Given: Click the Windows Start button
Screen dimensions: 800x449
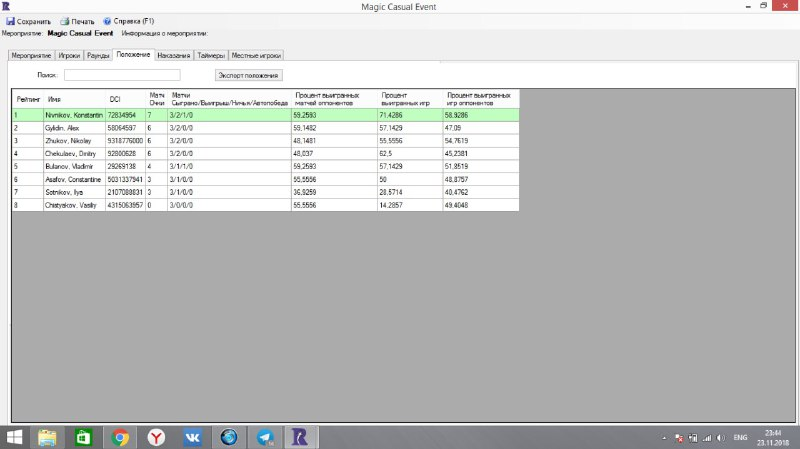Looking at the screenshot, I should (x=14, y=437).
